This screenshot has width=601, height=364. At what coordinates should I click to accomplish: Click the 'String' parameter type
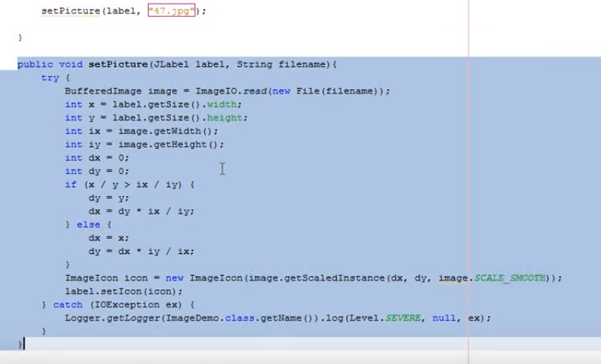point(255,64)
